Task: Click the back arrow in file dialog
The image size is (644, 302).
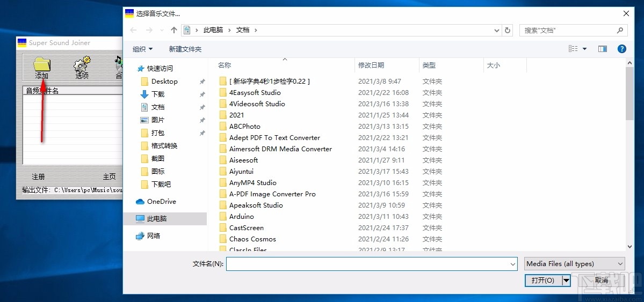Action: click(133, 30)
